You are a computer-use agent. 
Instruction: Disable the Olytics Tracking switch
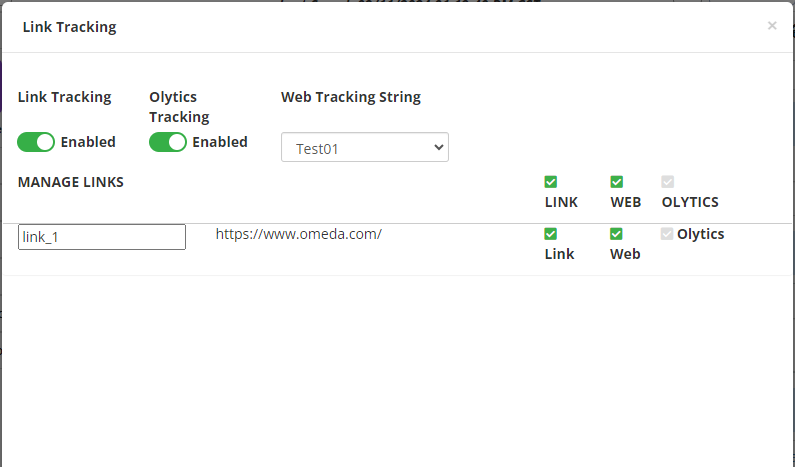point(168,142)
